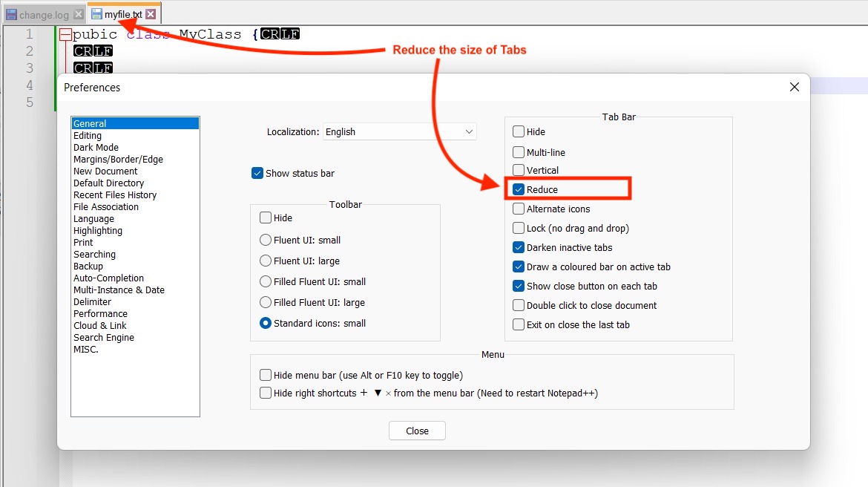This screenshot has width=868, height=487.
Task: Close the change.log tab with its X
Action: point(79,15)
